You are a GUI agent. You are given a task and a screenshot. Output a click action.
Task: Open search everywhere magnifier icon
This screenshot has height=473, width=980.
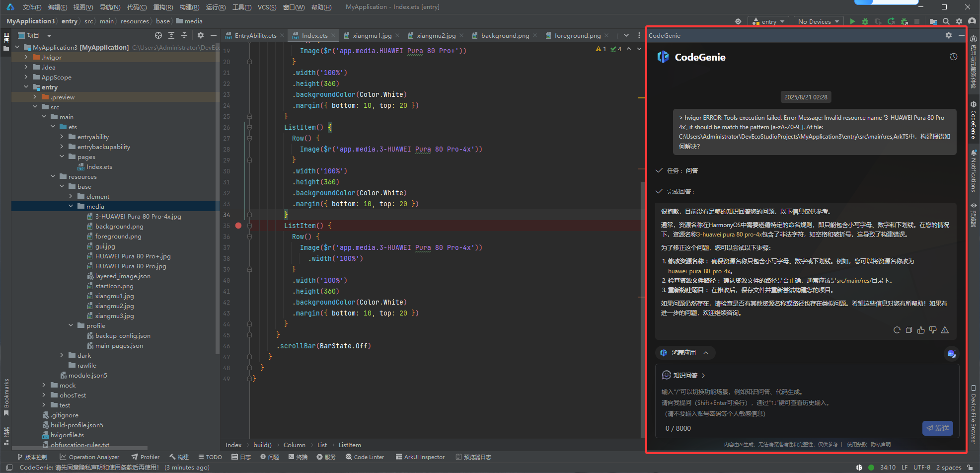coord(946,21)
